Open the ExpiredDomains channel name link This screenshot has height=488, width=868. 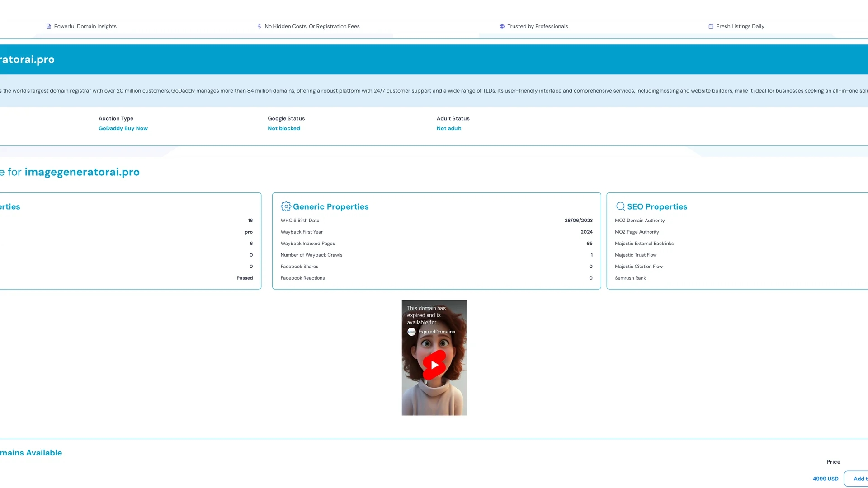(437, 332)
